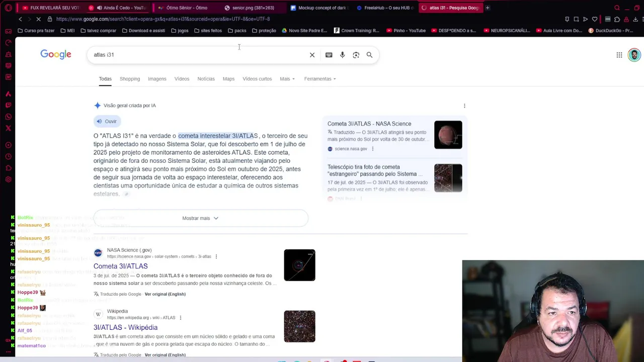Image resolution: width=644 pixels, height=362 pixels.
Task: Open DuckDuckGo bookmark
Action: (x=611, y=31)
